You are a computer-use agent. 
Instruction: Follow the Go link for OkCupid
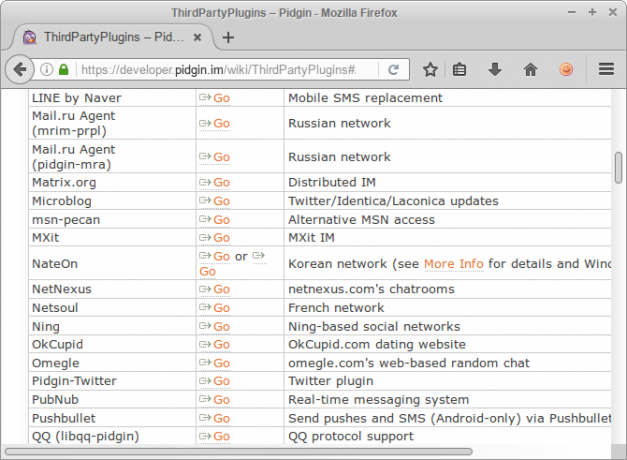215,345
